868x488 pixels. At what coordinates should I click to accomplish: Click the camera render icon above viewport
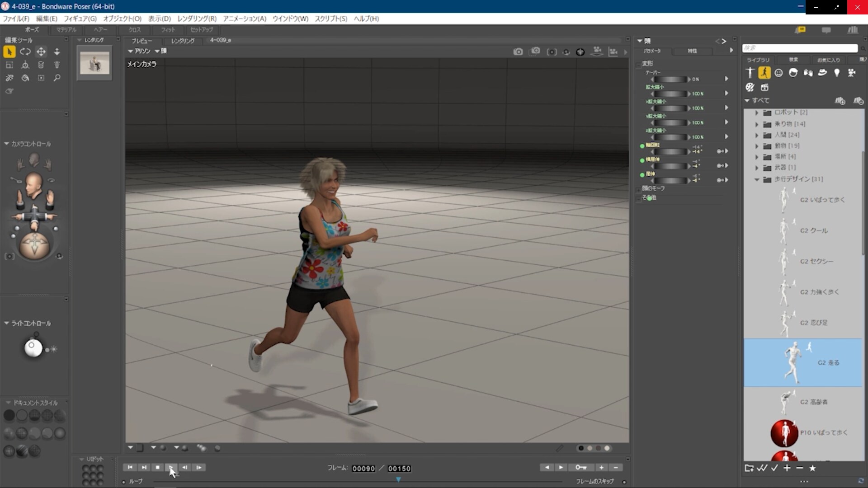pos(518,52)
